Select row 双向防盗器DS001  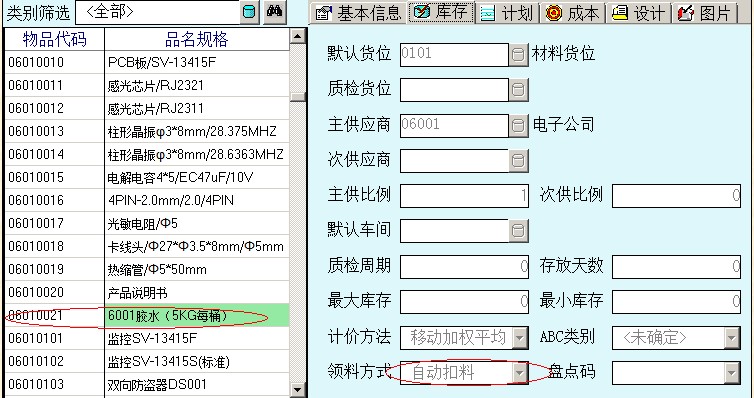coord(147,385)
